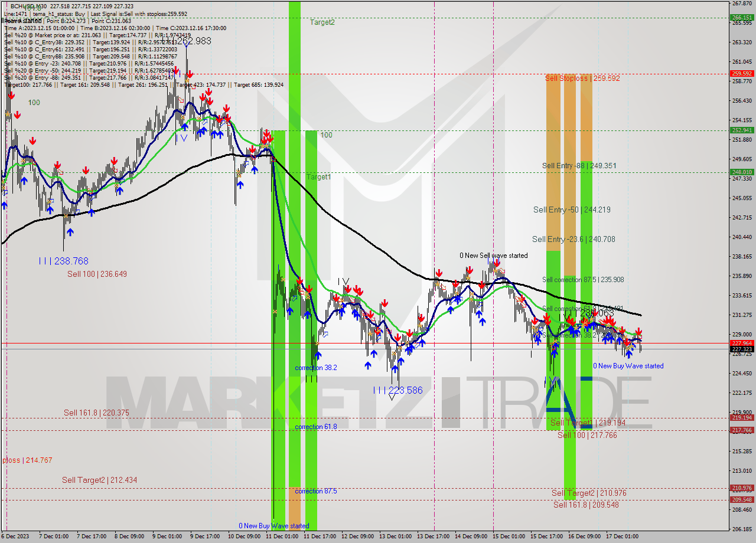The width and height of the screenshot is (756, 543).
Task: Click the 'Sell Target2 | 210.976' label
Action: tap(589, 493)
